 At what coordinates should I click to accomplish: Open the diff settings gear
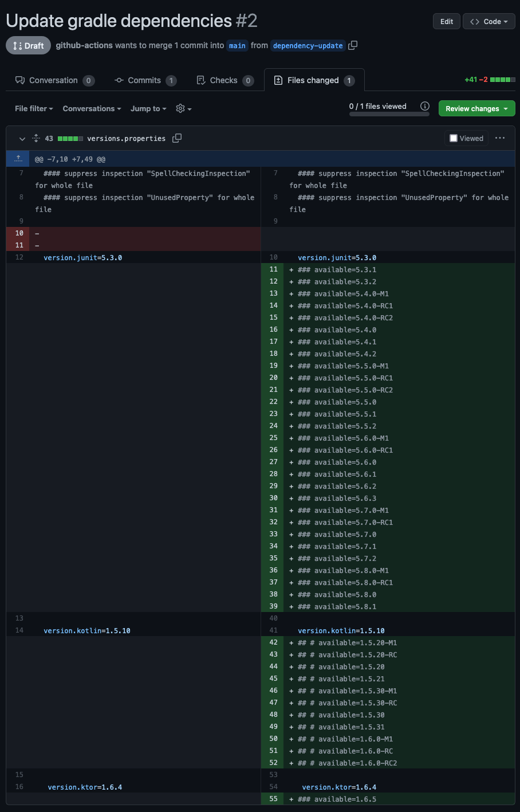click(x=180, y=108)
